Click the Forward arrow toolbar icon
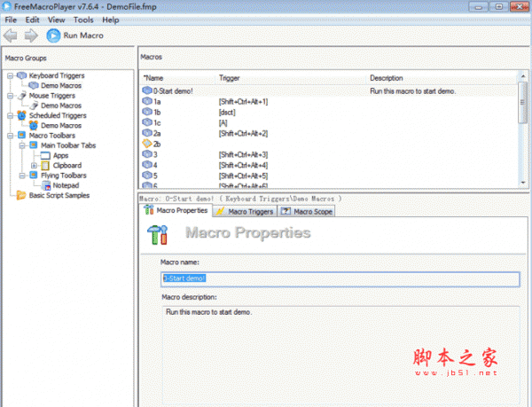532x407 pixels. pos(31,35)
